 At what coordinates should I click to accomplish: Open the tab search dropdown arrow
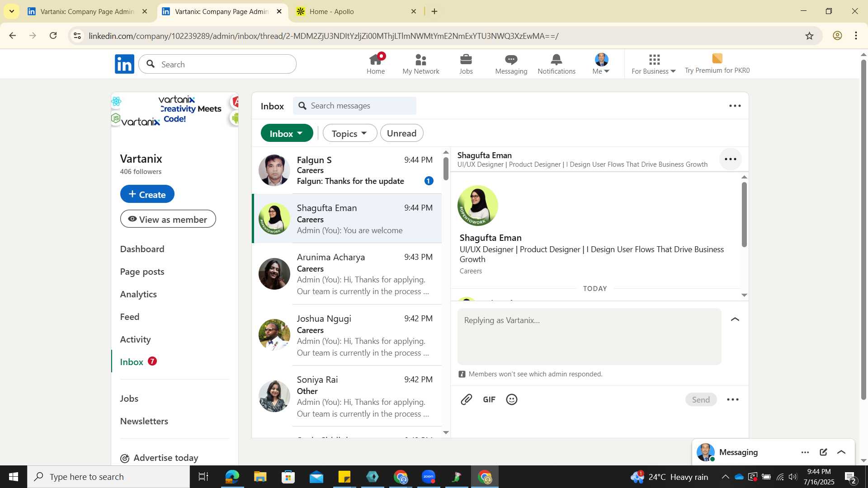click(11, 11)
